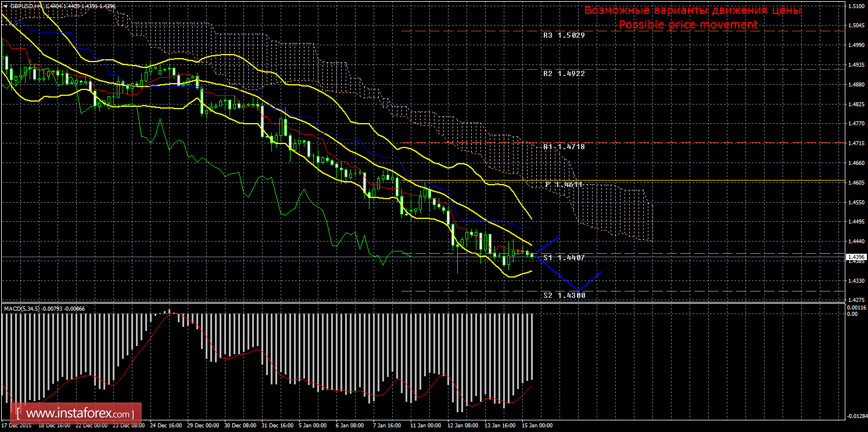868x432 pixels.
Task: Click the 1.4275 price scale value
Action: click(856, 300)
